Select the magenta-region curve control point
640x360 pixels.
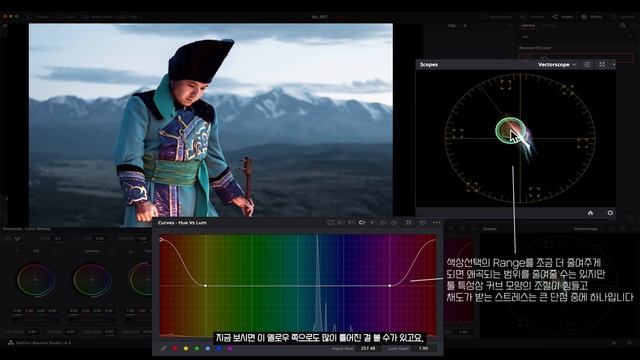[x=390, y=286]
